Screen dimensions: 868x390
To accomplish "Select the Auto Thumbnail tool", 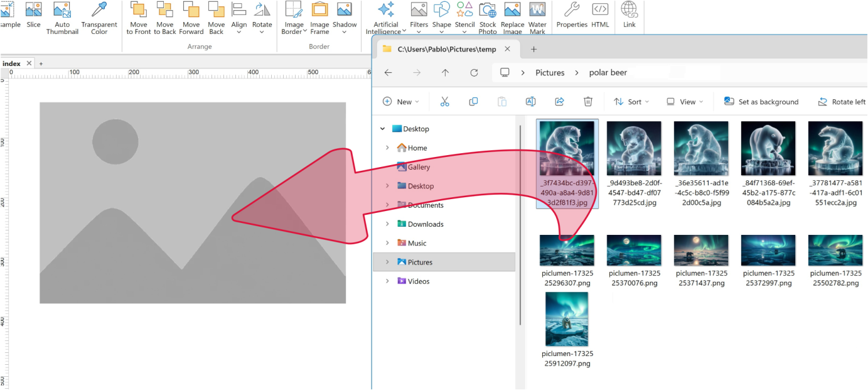I will pos(62,11).
